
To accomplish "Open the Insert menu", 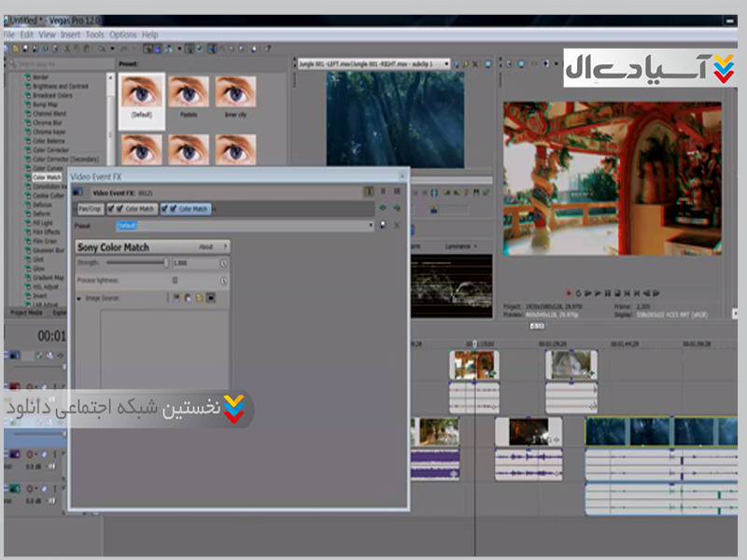I will click(71, 35).
